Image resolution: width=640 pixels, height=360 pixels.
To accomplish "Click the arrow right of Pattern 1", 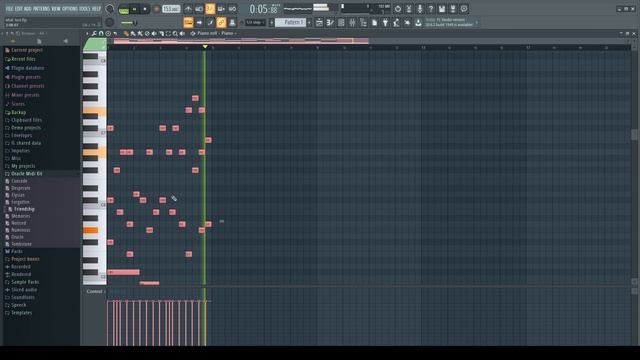I will [x=309, y=22].
